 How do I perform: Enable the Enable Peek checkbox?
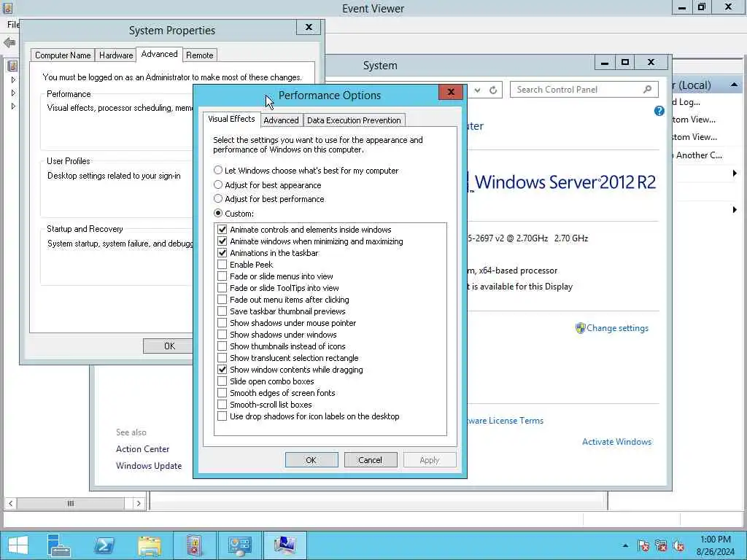tap(222, 264)
